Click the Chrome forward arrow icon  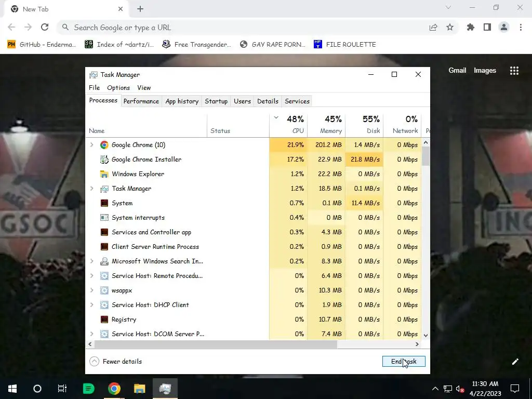pos(28,28)
